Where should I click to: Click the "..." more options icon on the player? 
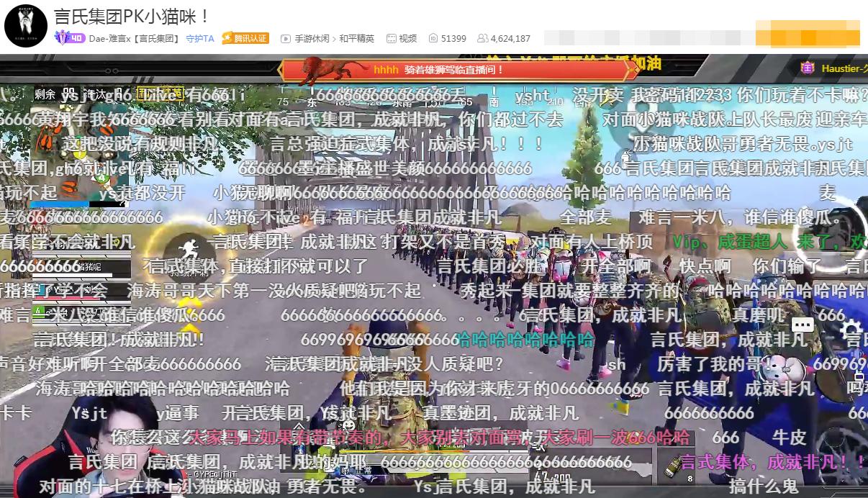pos(803,325)
